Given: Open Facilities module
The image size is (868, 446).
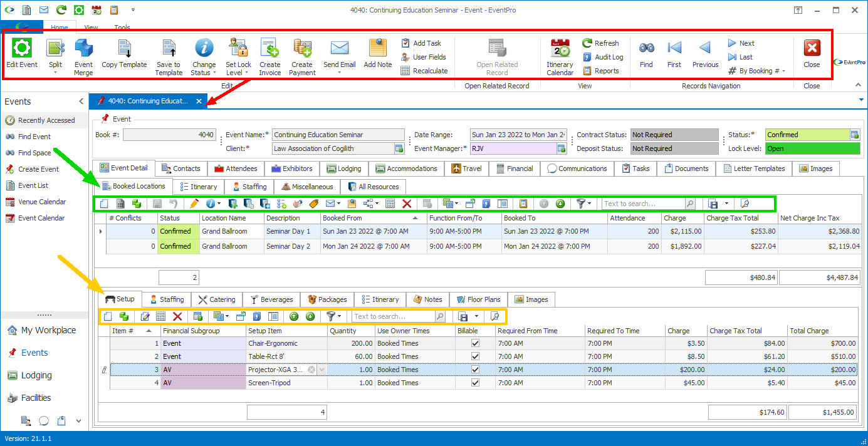Looking at the screenshot, I should point(29,398).
